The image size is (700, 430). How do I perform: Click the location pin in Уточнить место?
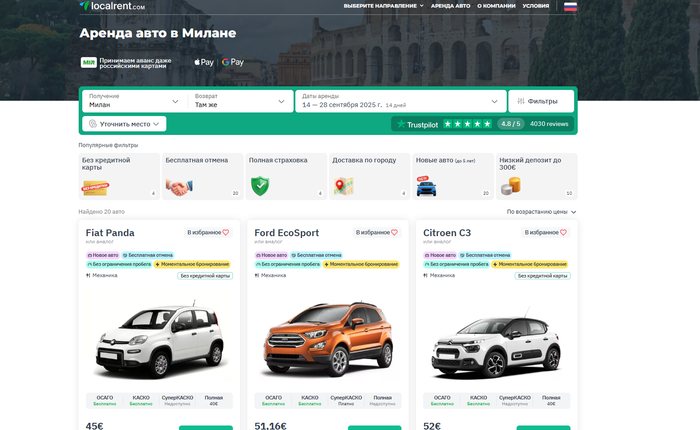(x=93, y=124)
